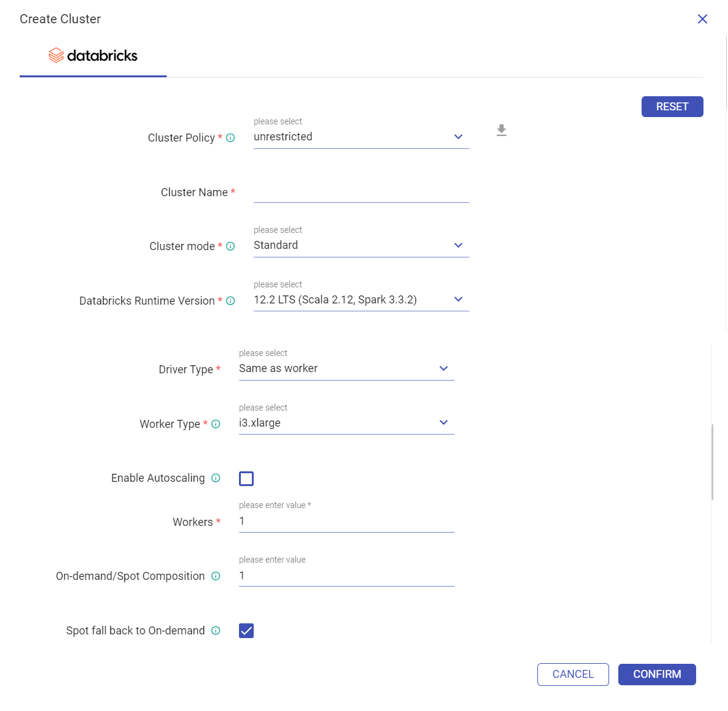The height and width of the screenshot is (711, 728).
Task: Click the Spot fall back info icon
Action: [216, 631]
